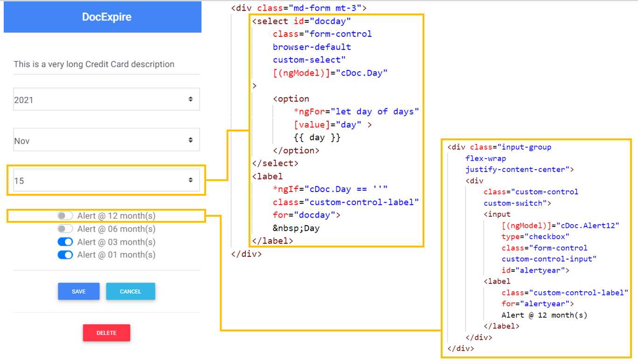638x364 pixels.
Task: Disable the Alert @ 01 month(s) switch
Action: point(65,255)
